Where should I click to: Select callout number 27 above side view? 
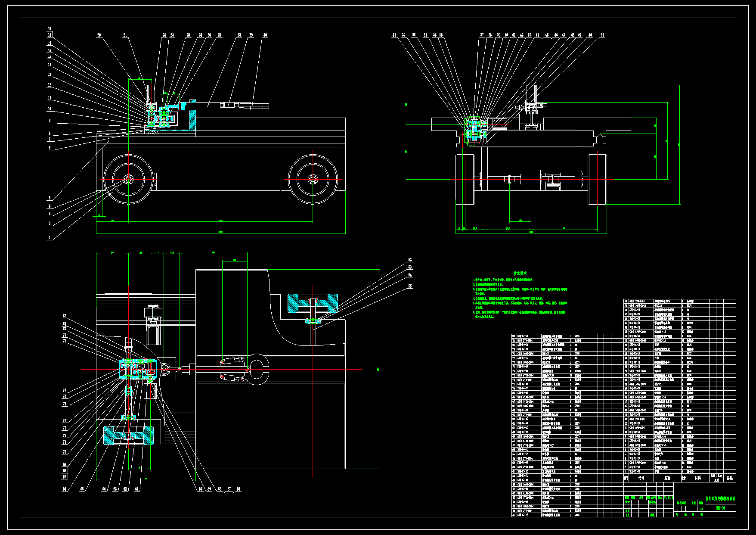[x=220, y=35]
